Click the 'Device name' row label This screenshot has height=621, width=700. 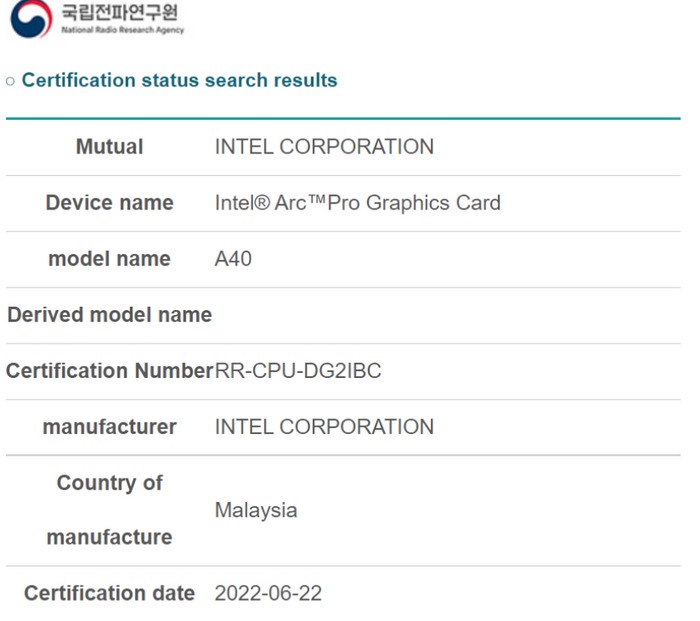pos(109,203)
